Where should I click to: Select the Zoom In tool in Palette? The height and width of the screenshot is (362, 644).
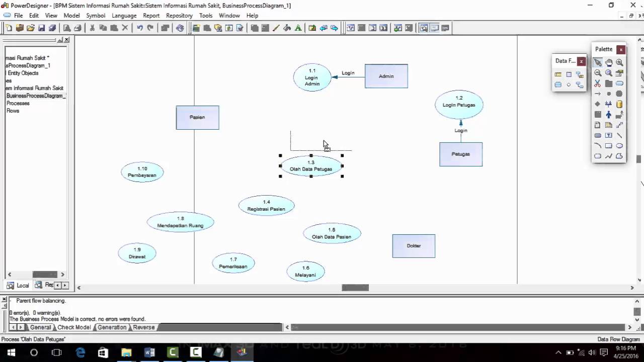(619, 62)
